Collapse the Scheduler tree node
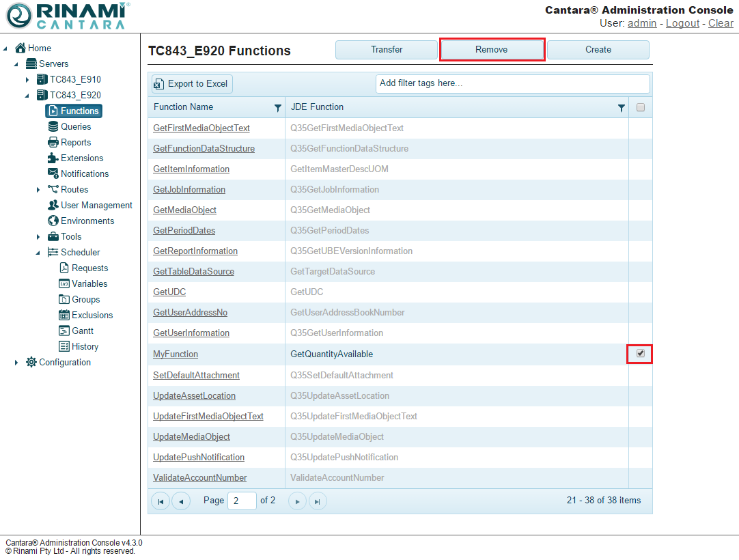The width and height of the screenshot is (739, 560). pyautogui.click(x=38, y=253)
